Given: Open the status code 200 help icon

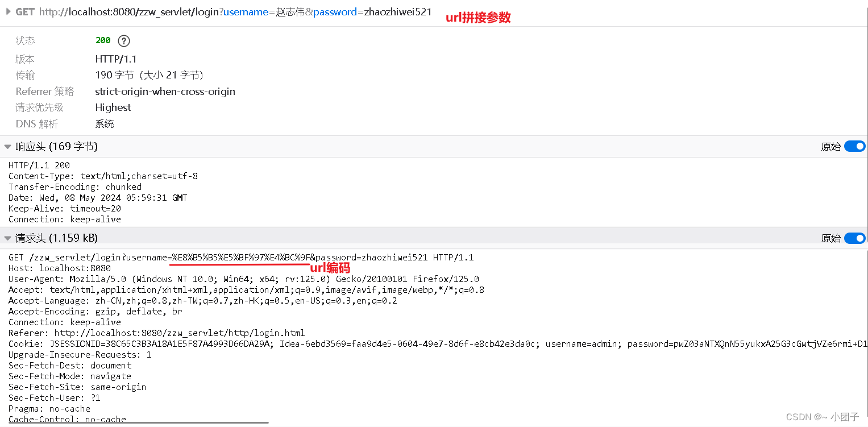Looking at the screenshot, I should (124, 41).
